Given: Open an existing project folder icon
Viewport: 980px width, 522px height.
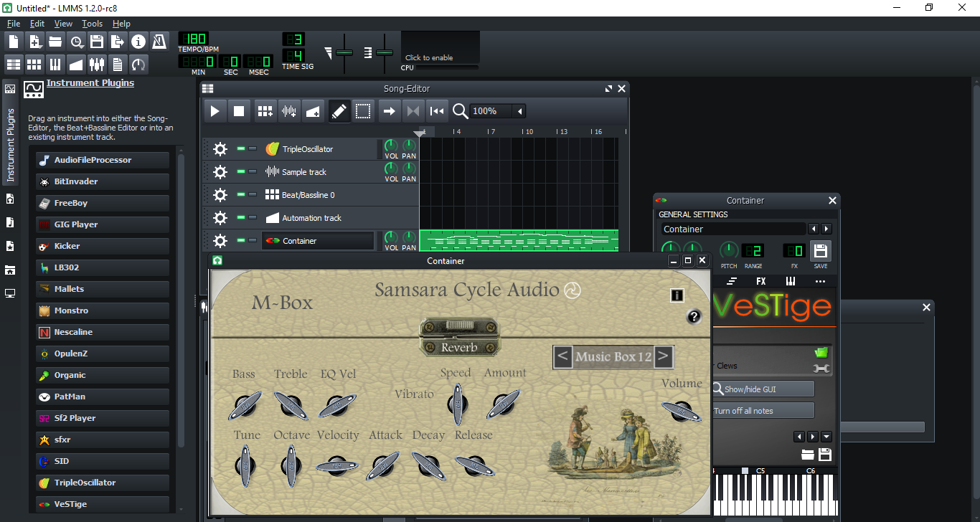Looking at the screenshot, I should click(x=55, y=41).
